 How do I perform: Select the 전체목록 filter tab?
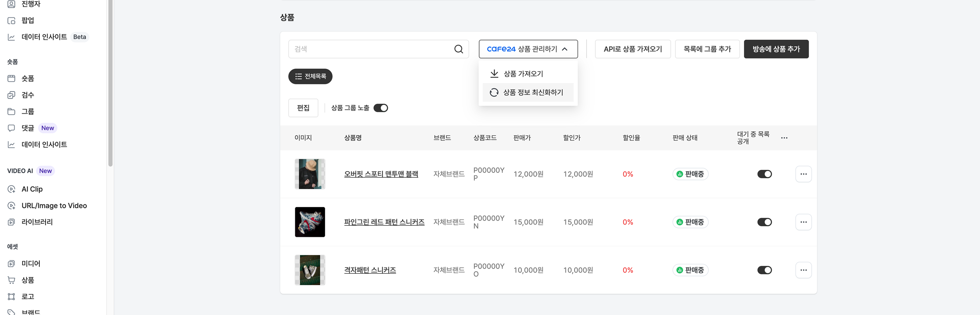click(310, 76)
